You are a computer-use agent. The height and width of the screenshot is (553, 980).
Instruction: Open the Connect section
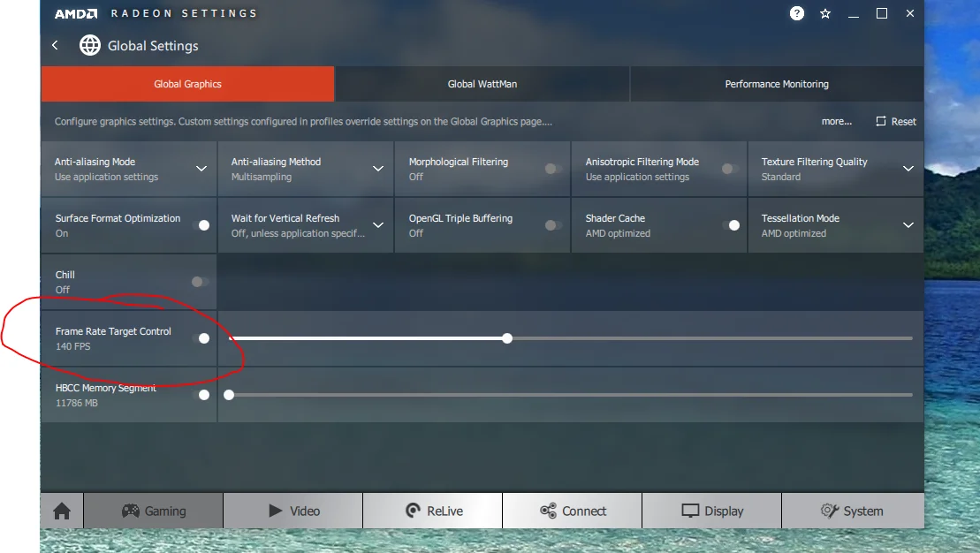(x=573, y=511)
